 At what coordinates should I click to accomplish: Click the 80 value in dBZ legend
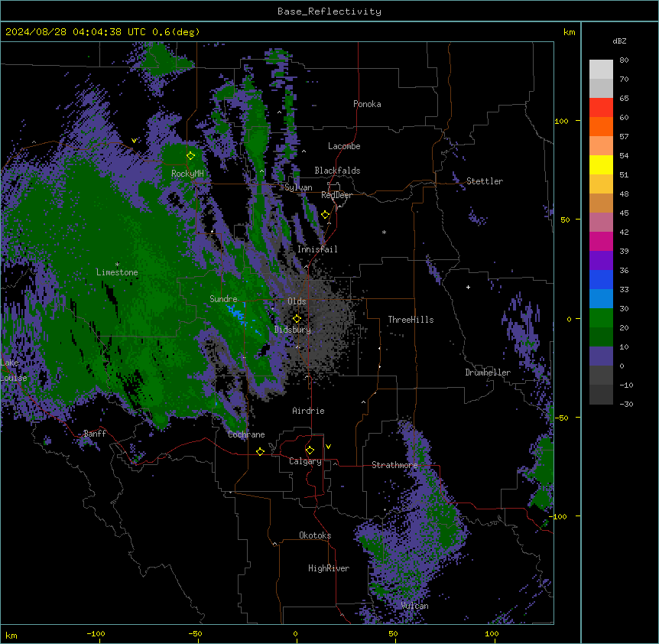point(624,60)
